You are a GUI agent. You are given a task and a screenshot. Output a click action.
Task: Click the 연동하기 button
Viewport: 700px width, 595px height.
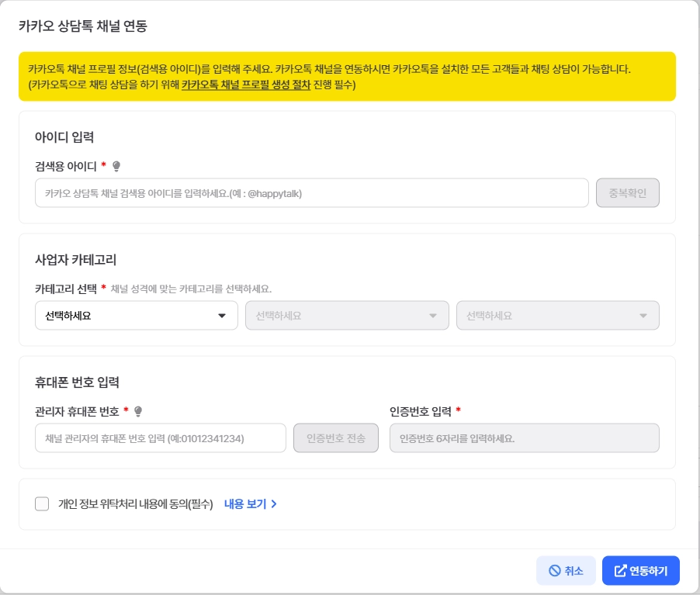coord(640,571)
